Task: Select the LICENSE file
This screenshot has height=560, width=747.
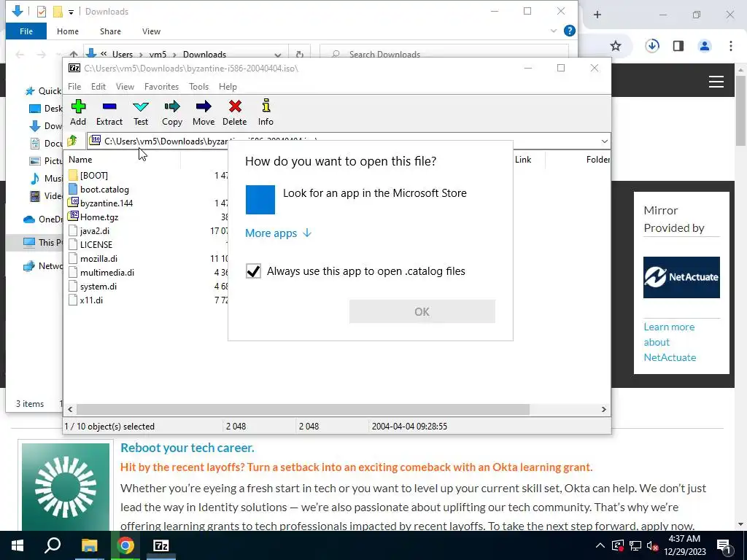Action: (96, 245)
